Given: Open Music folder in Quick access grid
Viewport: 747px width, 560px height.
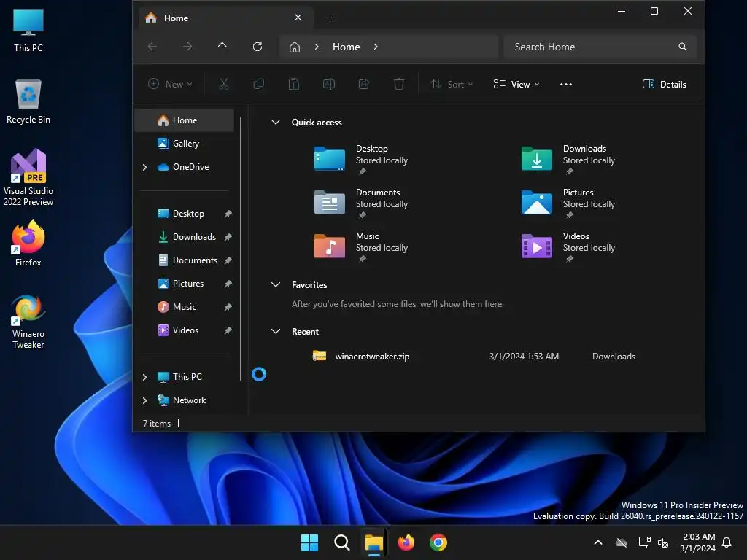Looking at the screenshot, I should [x=362, y=246].
